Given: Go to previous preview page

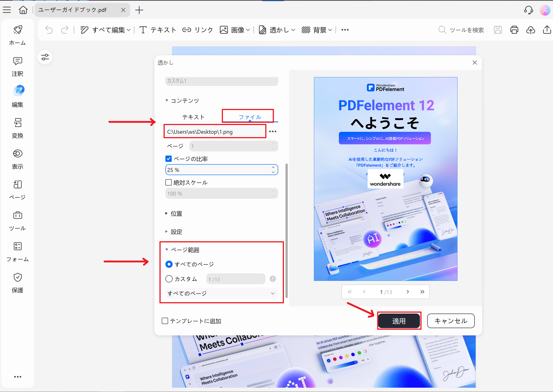Looking at the screenshot, I should (364, 291).
